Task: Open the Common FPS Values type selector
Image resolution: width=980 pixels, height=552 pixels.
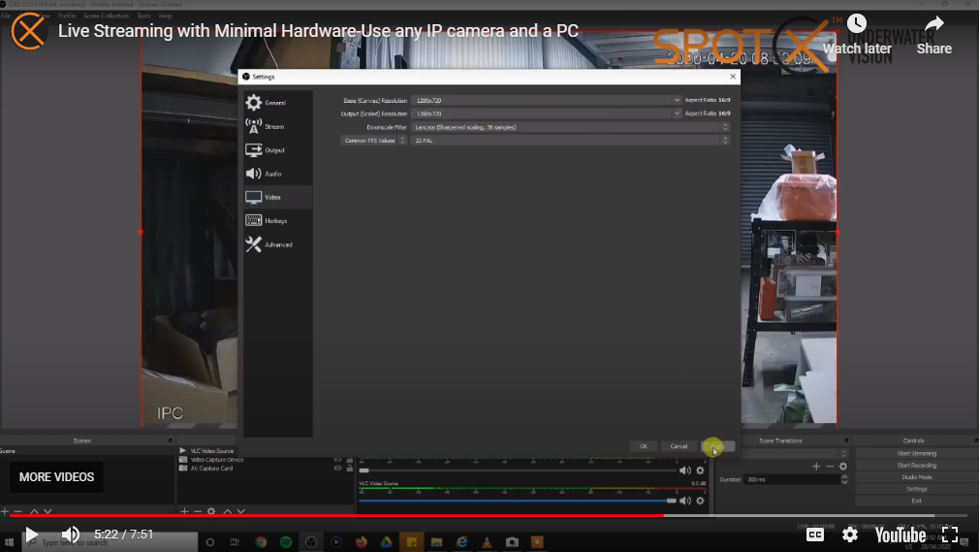Action: coord(373,141)
